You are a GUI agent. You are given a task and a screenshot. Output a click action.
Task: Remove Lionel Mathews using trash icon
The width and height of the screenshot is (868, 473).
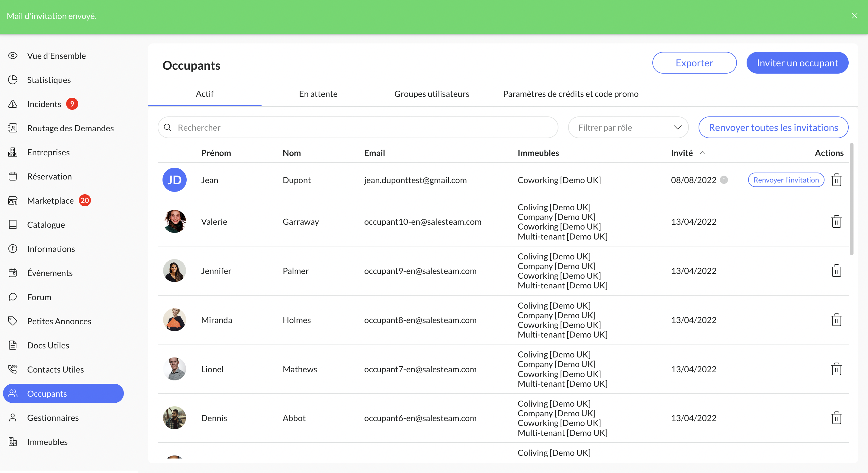[836, 369]
